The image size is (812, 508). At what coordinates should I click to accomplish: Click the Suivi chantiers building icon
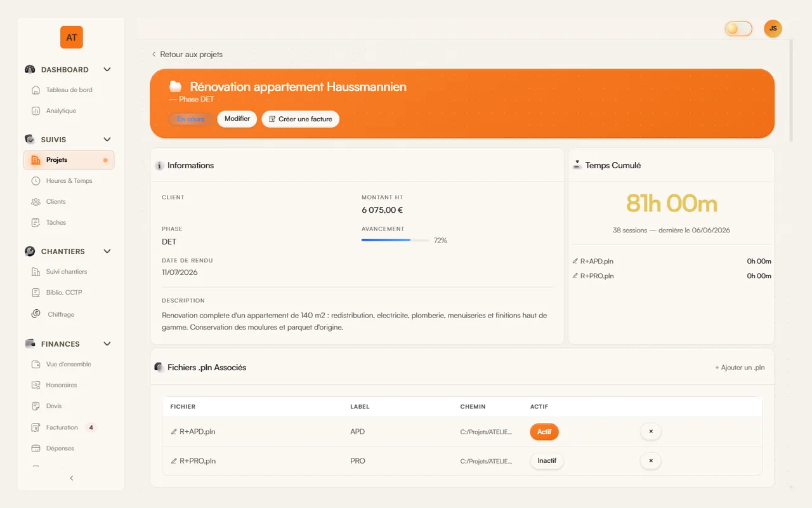(36, 272)
